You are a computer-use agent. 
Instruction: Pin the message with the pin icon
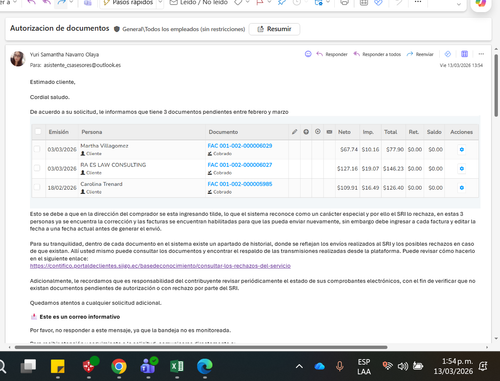282,3
